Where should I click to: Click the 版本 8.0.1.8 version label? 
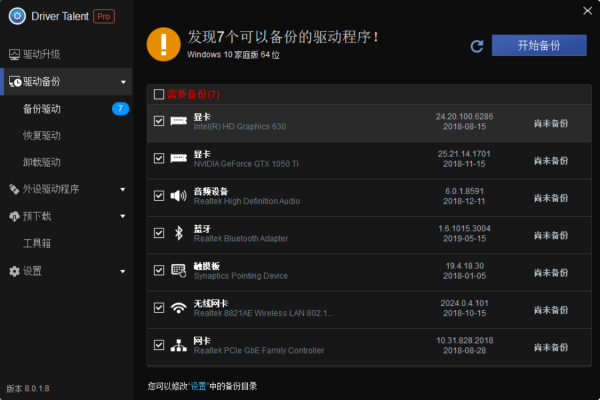coord(28,389)
